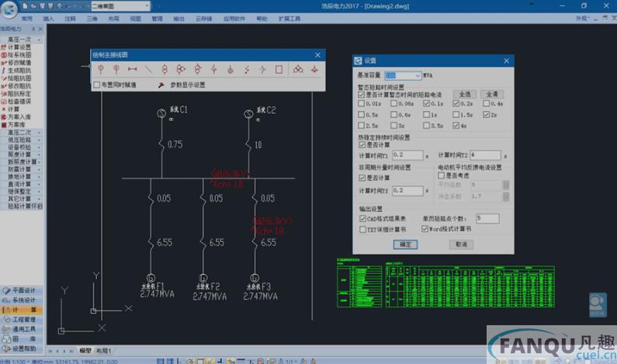Click 取消 to cancel settings
Viewport: 617px width, 364px height.
(x=461, y=244)
